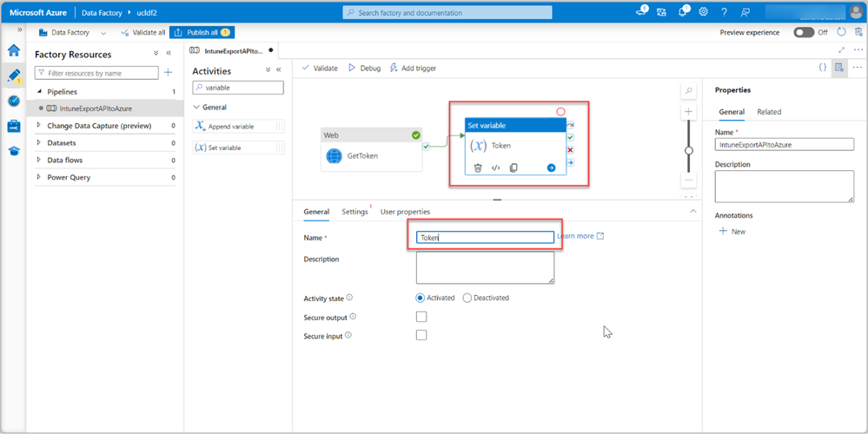Screen dimensions: 868x434
Task: Open the Manage toolbox hub
Action: [13, 126]
